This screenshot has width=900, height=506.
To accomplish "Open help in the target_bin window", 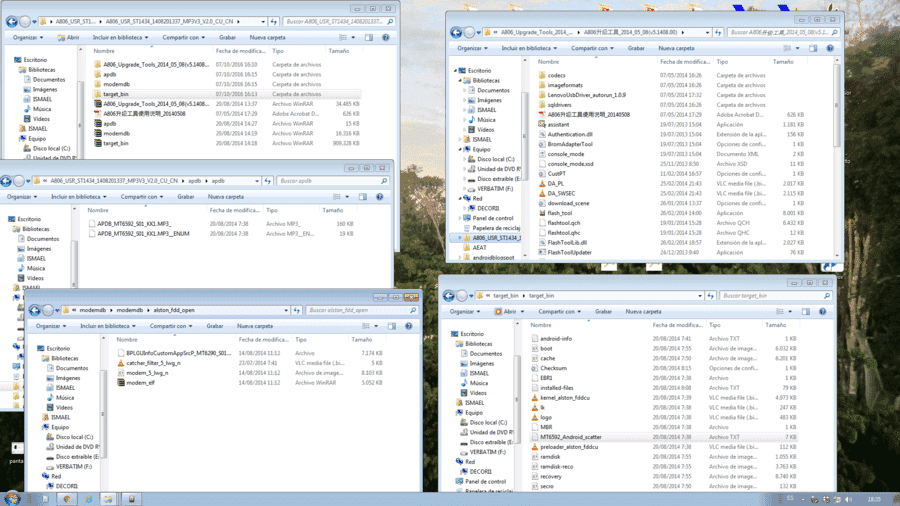I will (x=823, y=312).
